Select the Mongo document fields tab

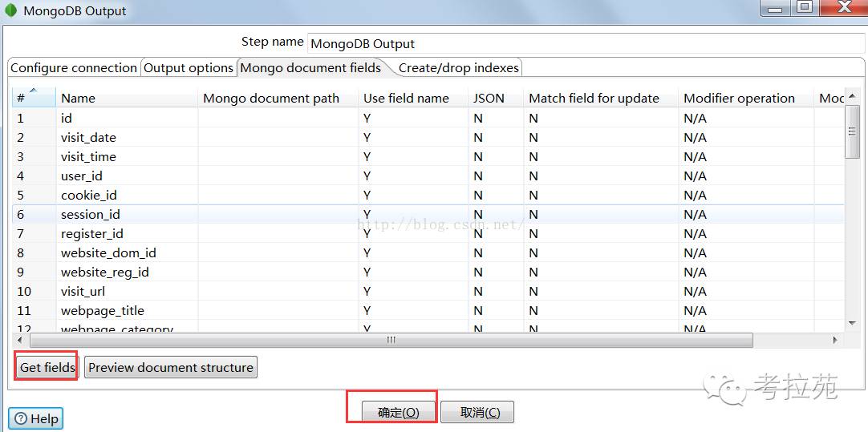(310, 67)
